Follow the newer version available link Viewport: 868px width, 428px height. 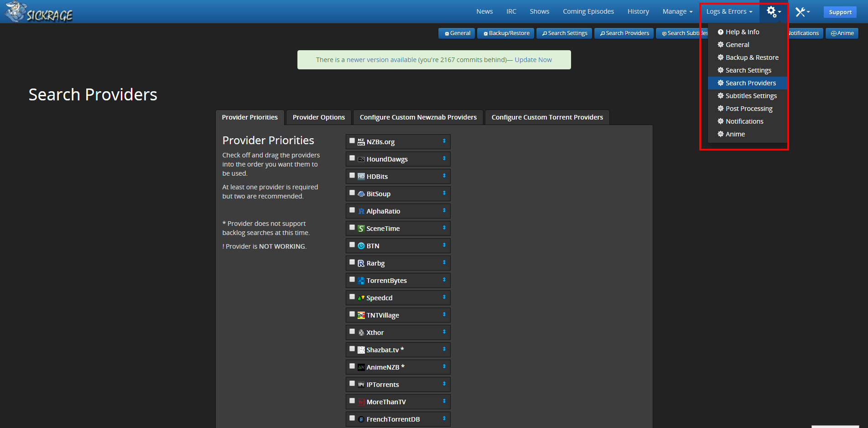(x=381, y=60)
